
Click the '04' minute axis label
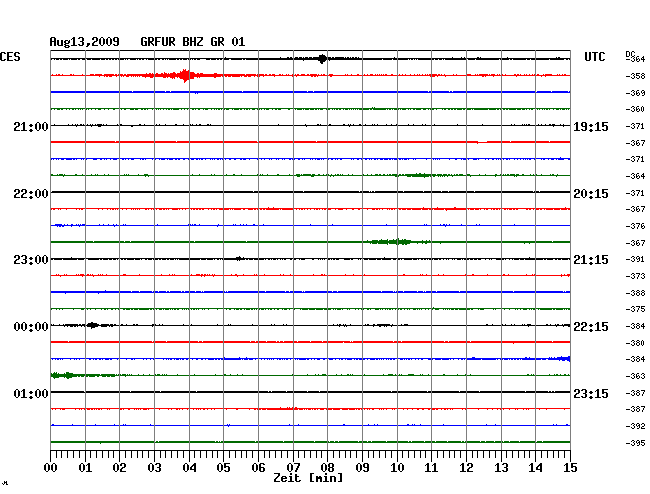tap(189, 468)
